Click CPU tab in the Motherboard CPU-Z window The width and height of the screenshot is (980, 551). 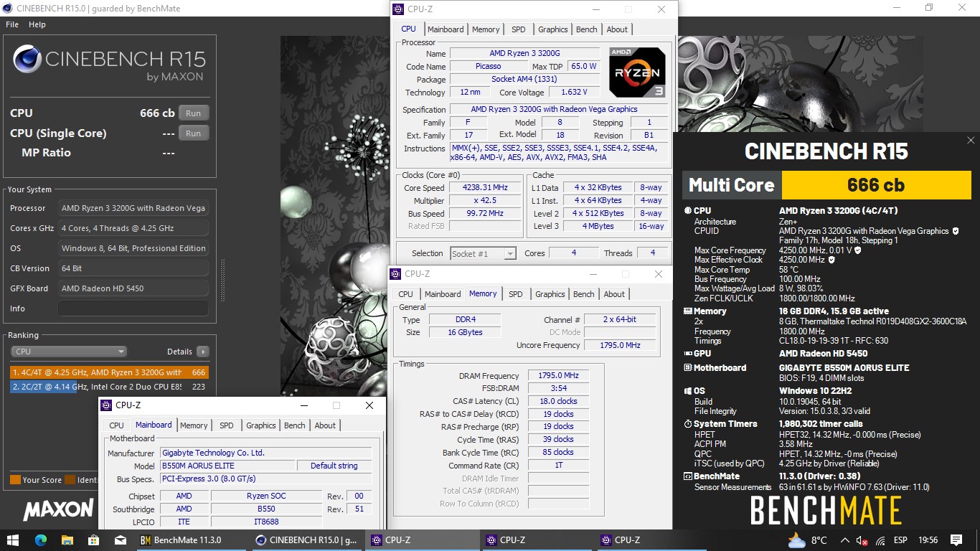[x=117, y=425]
